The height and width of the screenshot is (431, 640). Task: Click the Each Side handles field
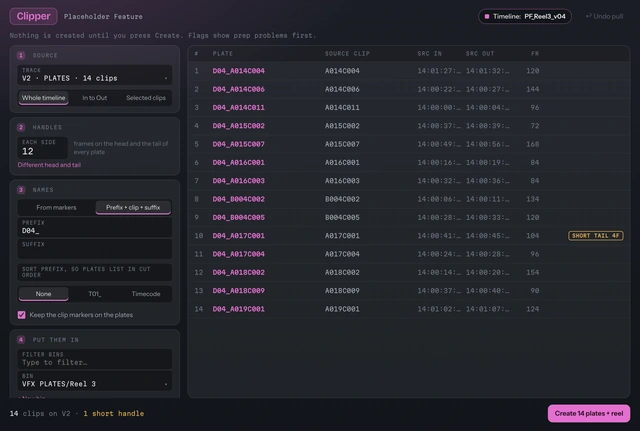42,147
